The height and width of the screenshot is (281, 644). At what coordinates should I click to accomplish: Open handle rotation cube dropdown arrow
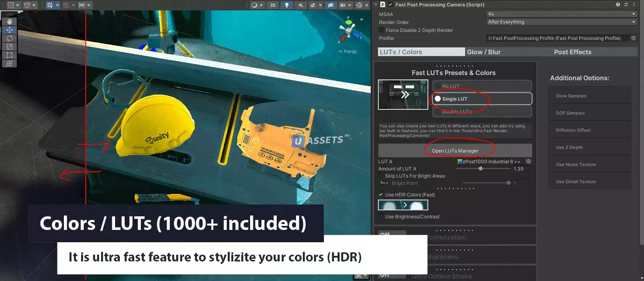34,5
